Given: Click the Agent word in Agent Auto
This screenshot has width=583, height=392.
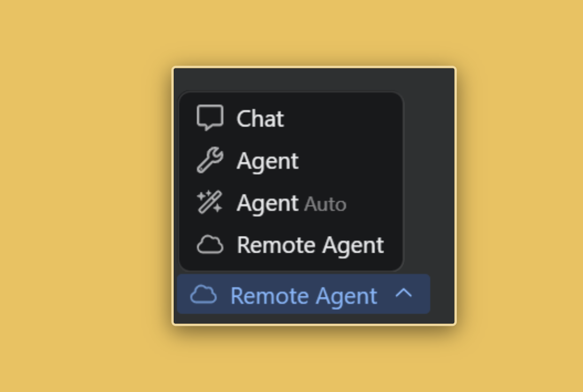Looking at the screenshot, I should click(x=267, y=203).
